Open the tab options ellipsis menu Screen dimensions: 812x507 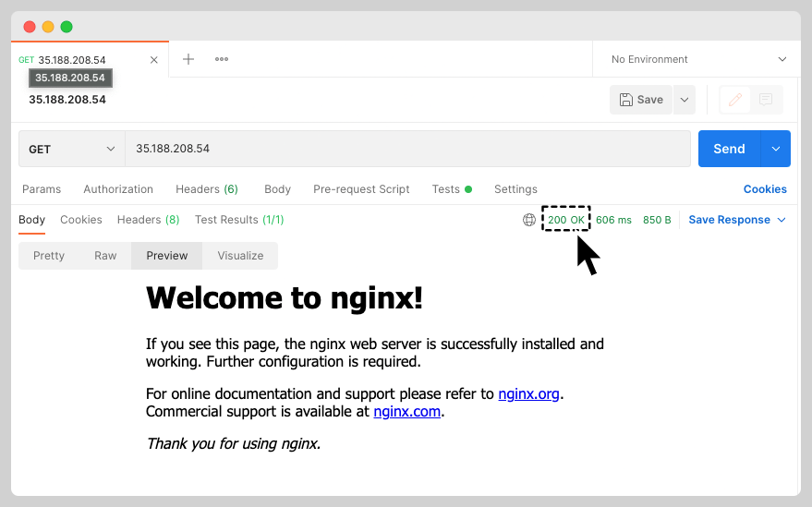(x=222, y=59)
